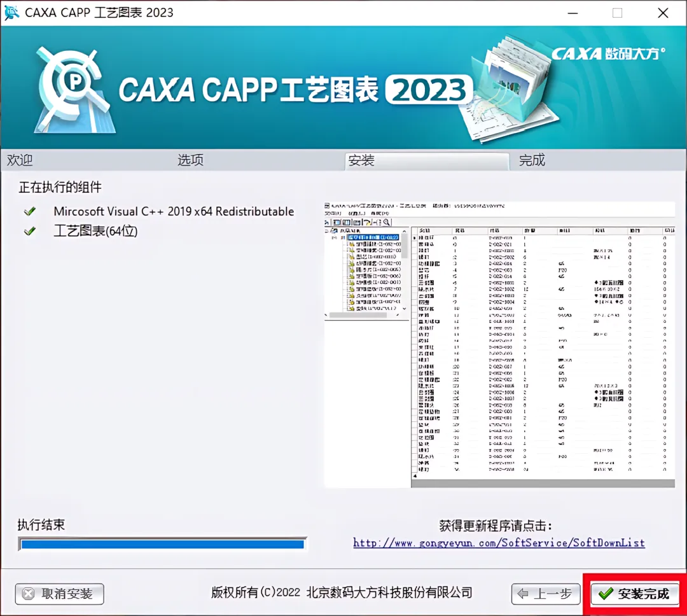Click the installation progress bar
Viewport: 687px width, 616px height.
162,544
